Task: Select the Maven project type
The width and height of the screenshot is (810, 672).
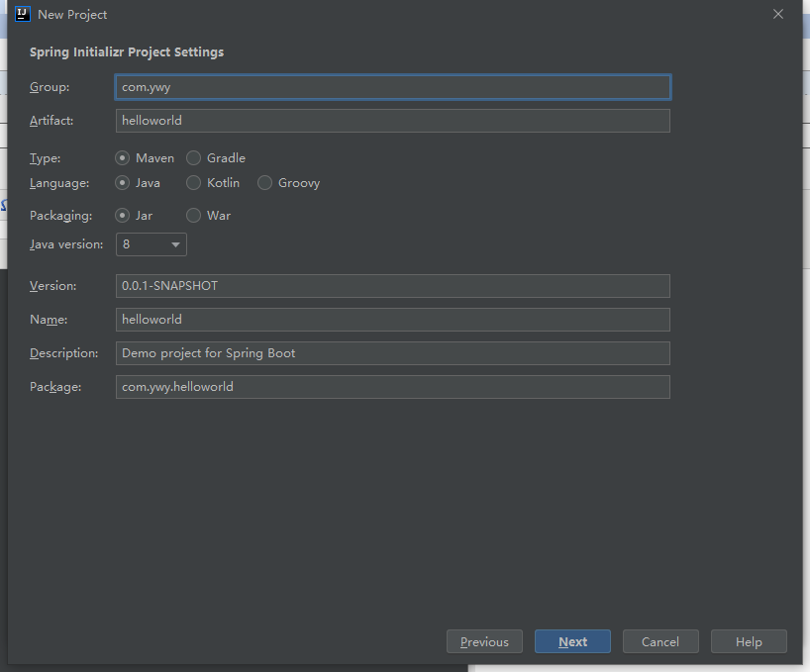Action: [x=123, y=158]
